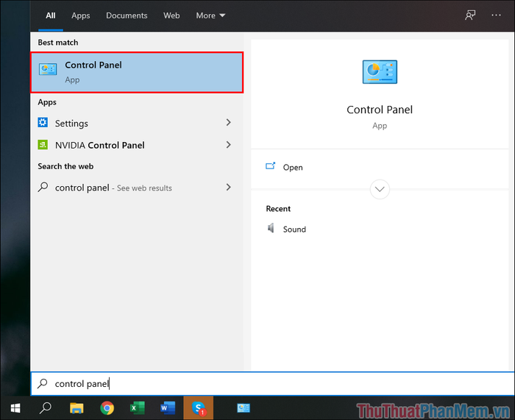Click the Control Panel icon in best match
Screen dimensions: 515x420
[48, 69]
